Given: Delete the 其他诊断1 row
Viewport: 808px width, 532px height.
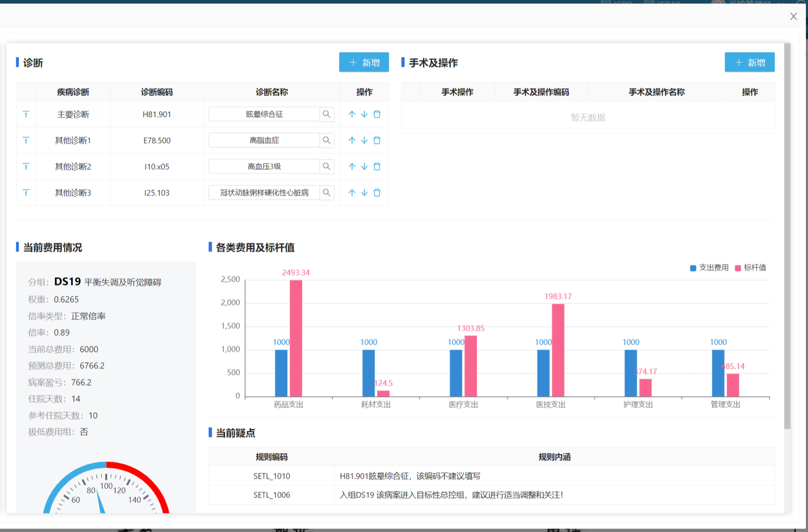Looking at the screenshot, I should 377,140.
